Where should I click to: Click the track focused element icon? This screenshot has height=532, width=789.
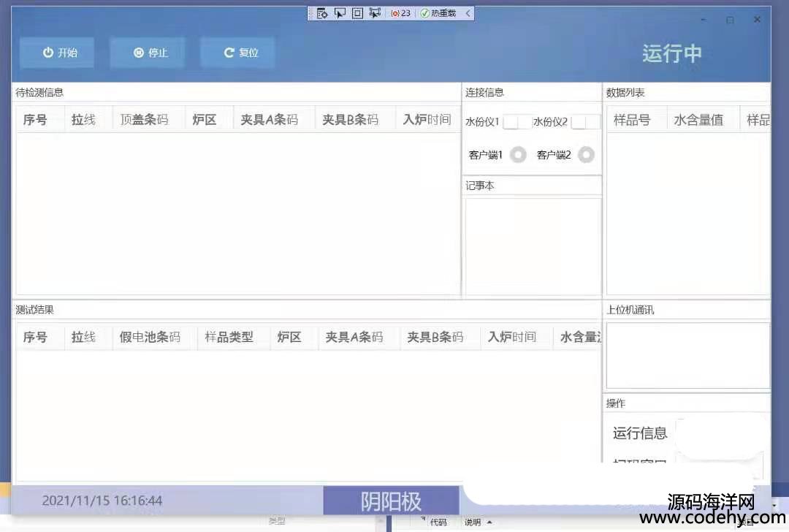375,13
